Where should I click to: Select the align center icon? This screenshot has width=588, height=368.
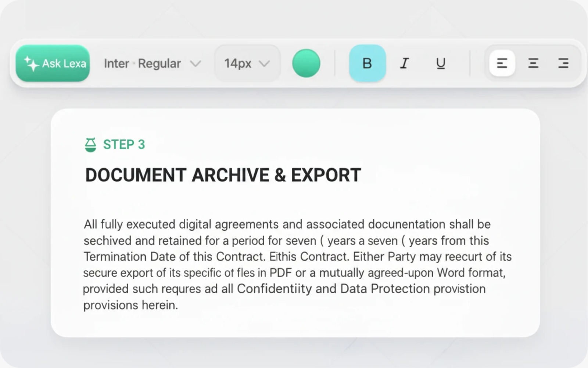tap(533, 63)
